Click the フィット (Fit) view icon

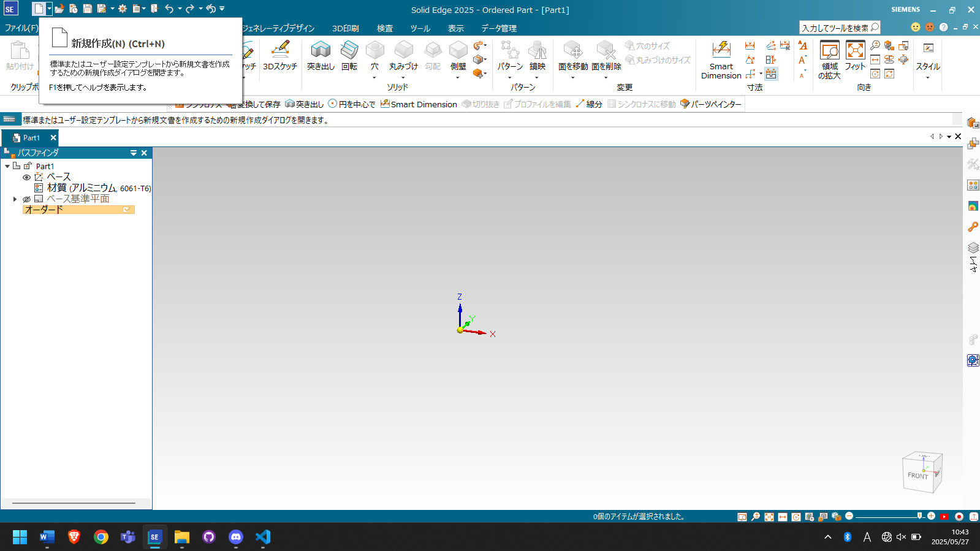(854, 51)
